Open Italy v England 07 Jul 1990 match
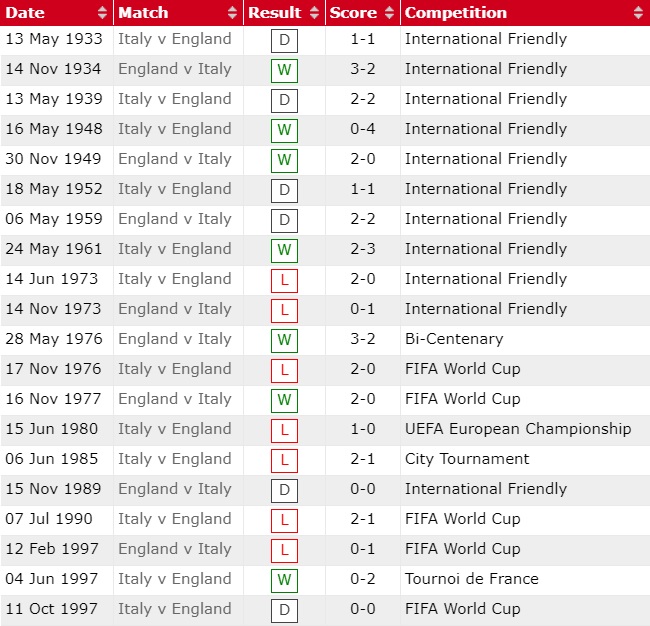The height and width of the screenshot is (626, 650). coord(174,519)
